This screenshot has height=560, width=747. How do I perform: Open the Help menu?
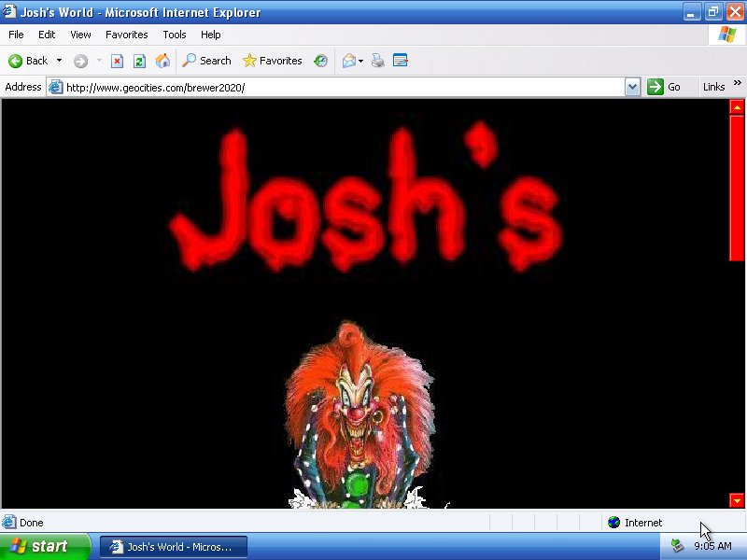click(211, 35)
